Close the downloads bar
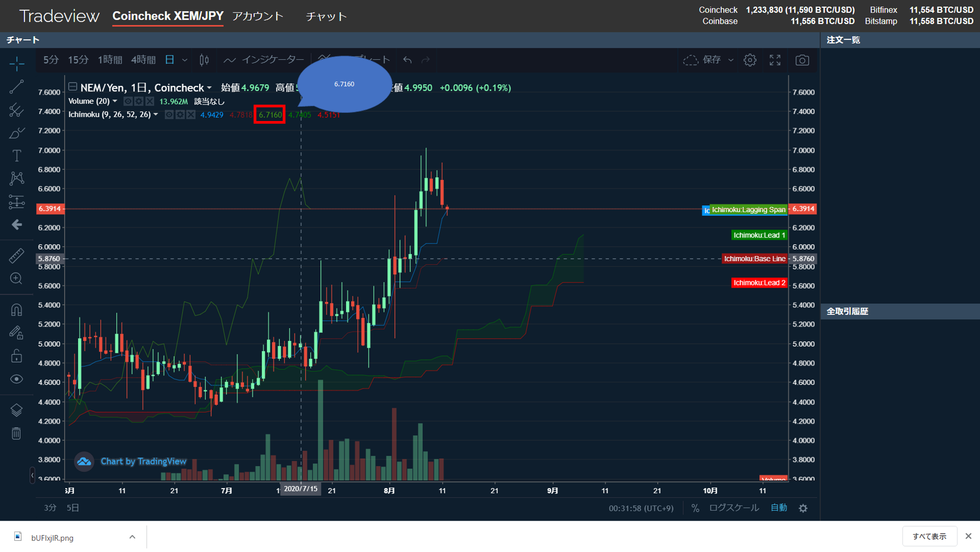980x552 pixels. pos(968,536)
